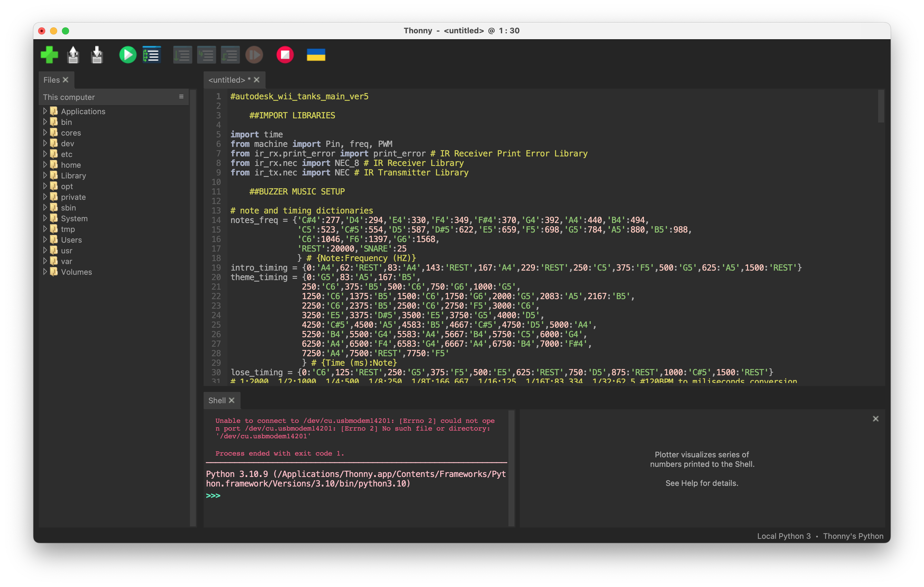Expand the Volumes folder
This screenshot has width=924, height=587.
45,272
